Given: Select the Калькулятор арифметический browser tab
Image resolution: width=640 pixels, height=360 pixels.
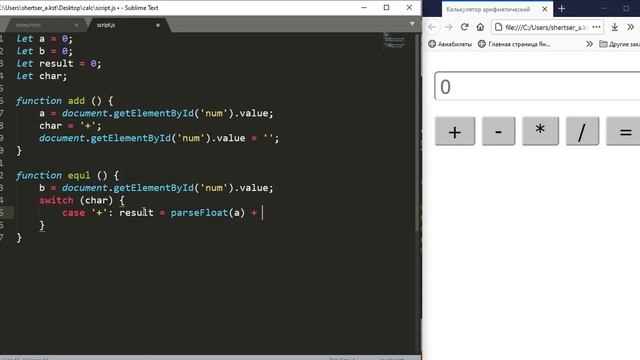Looking at the screenshot, I should pos(497,9).
